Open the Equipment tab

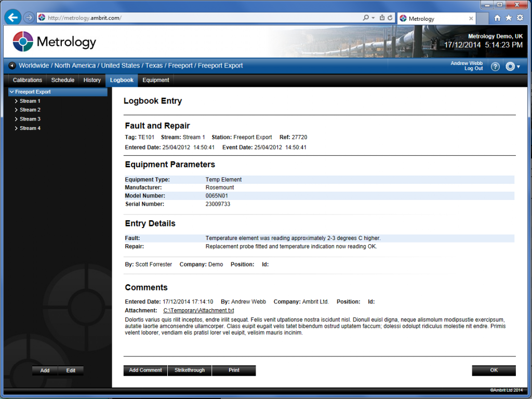coord(155,80)
